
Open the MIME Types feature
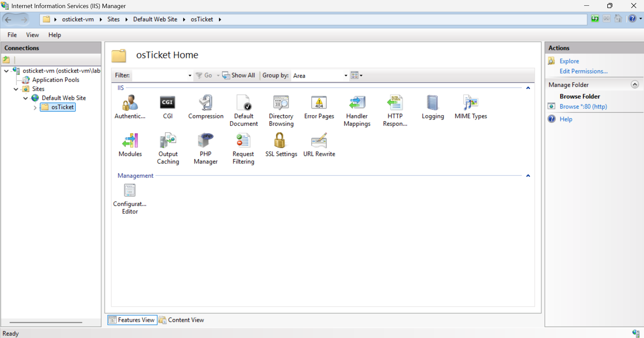coord(471,107)
